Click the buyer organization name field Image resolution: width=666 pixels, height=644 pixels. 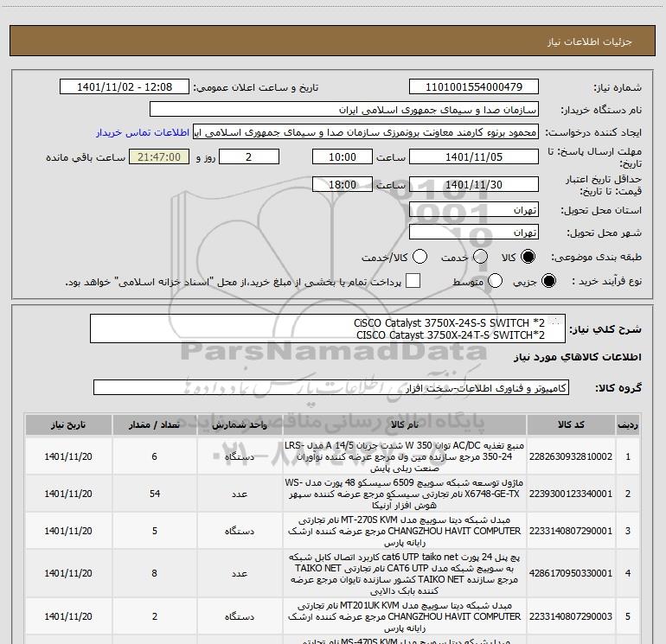tap(344, 110)
